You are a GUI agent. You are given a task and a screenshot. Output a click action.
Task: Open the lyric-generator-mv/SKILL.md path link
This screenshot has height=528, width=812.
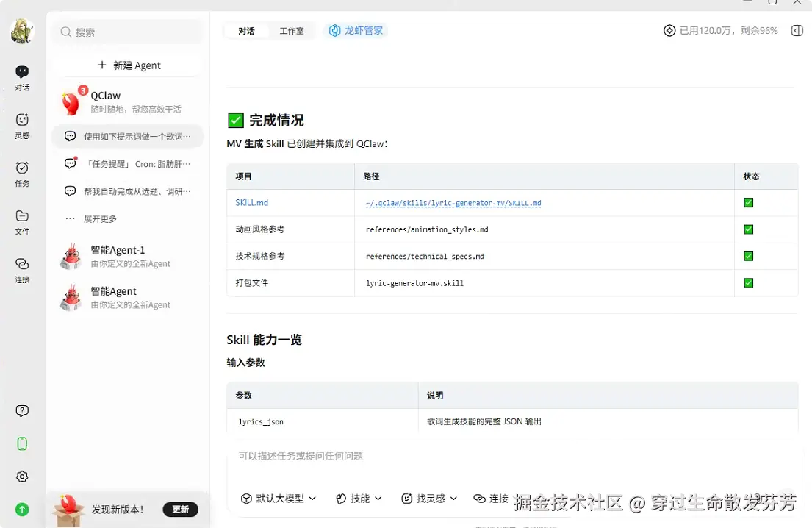(453, 203)
